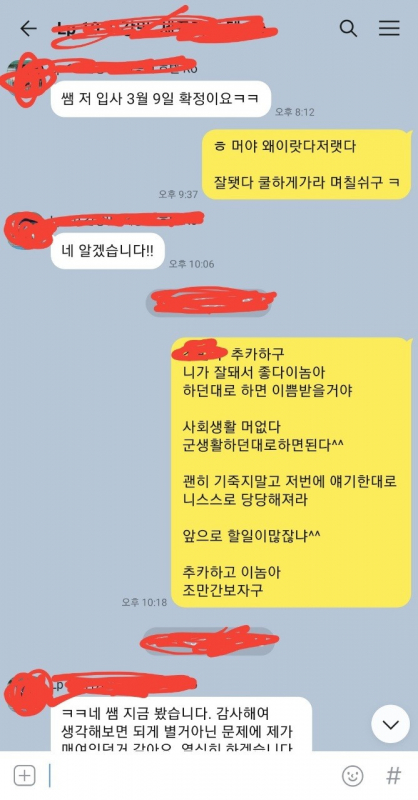The width and height of the screenshot is (418, 800).
Task: Tap the long yellow '추카하구' message bubble
Action: [291, 472]
